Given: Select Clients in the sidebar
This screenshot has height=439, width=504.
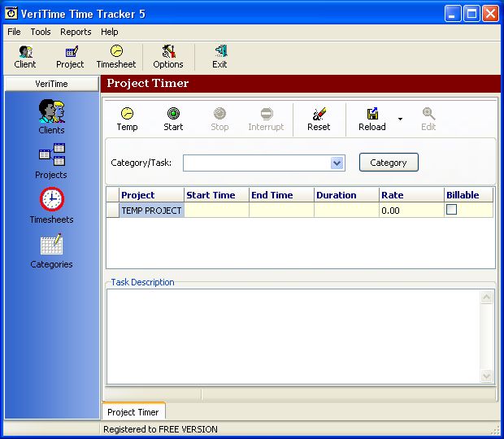Looking at the screenshot, I should [51, 116].
